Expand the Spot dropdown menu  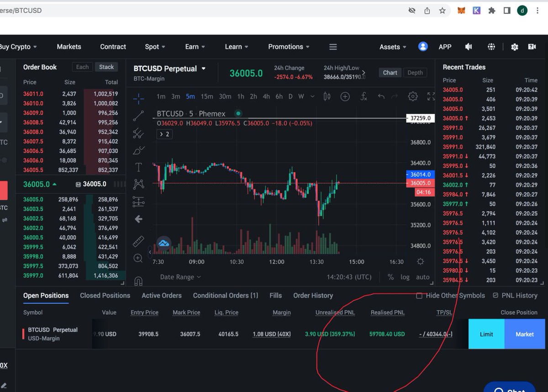(155, 47)
